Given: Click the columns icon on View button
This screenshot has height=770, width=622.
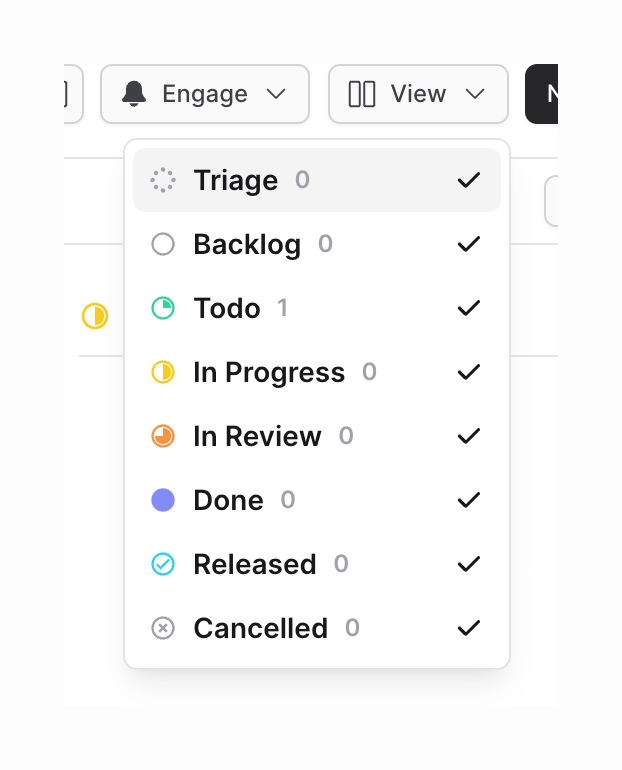Looking at the screenshot, I should click(361, 94).
